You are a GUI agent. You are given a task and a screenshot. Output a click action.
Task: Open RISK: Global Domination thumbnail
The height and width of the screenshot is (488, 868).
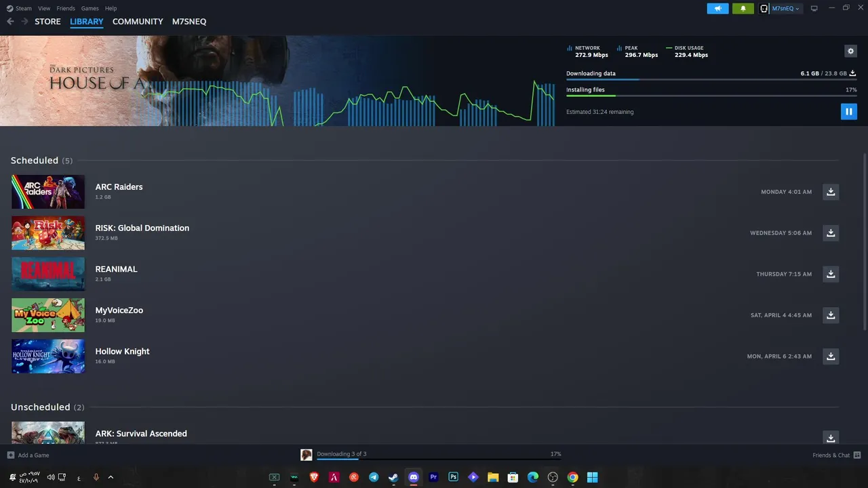(48, 233)
